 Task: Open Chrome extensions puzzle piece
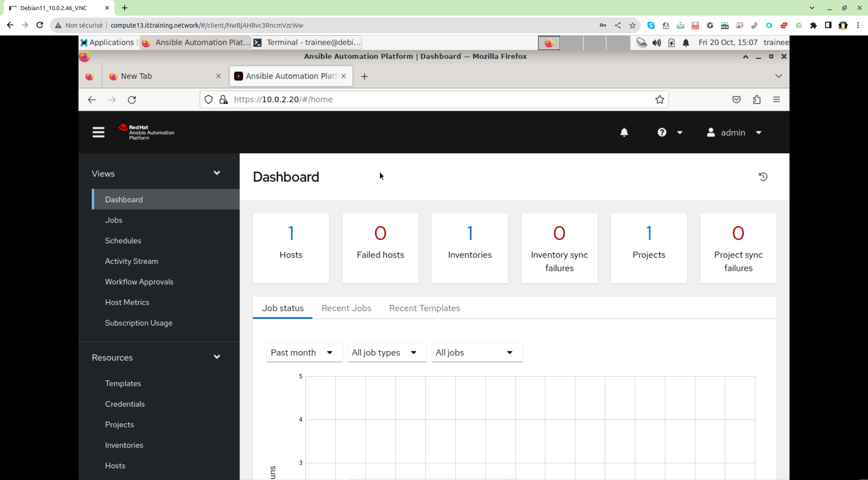[x=814, y=25]
